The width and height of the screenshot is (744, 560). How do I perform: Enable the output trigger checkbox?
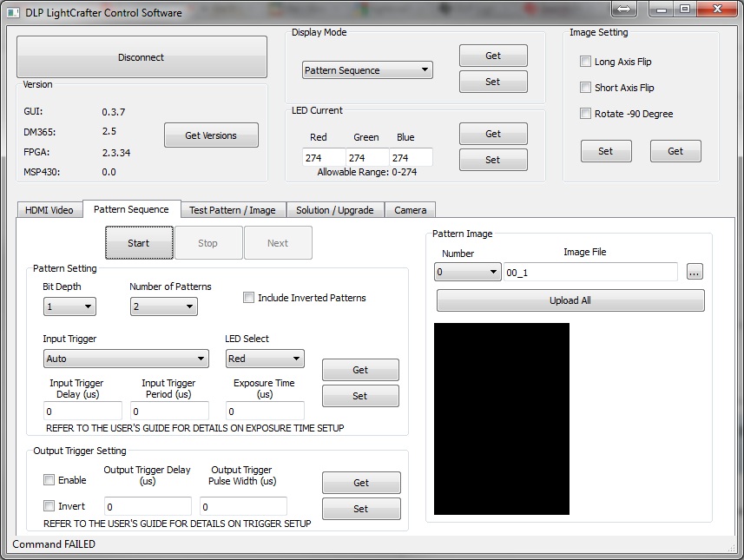(x=49, y=480)
